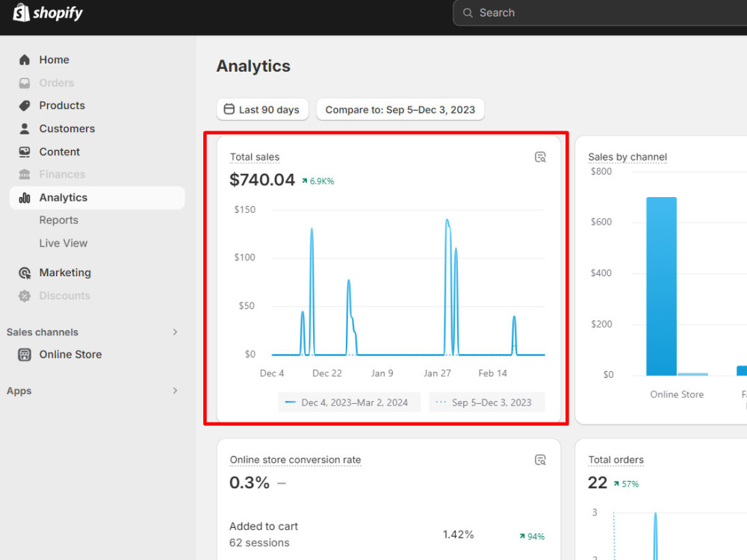Open the Last 90 days date picker
Screen dimensions: 747x560
click(x=262, y=110)
